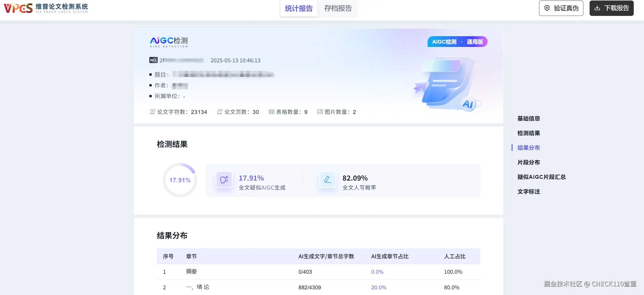Click the 图片数量 image icon

(320, 112)
